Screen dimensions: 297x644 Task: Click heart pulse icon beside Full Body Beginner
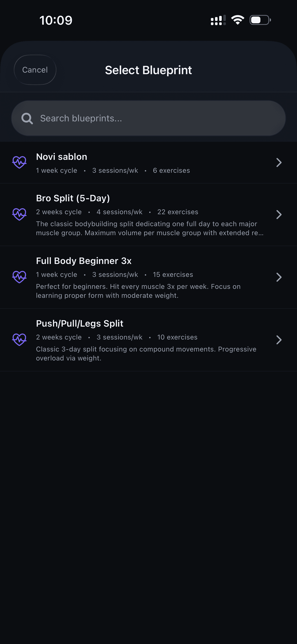(19, 277)
